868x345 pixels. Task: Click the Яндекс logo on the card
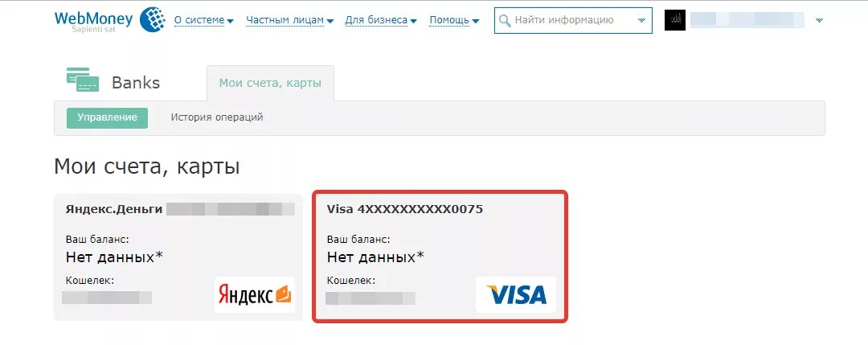pyautogui.click(x=255, y=294)
